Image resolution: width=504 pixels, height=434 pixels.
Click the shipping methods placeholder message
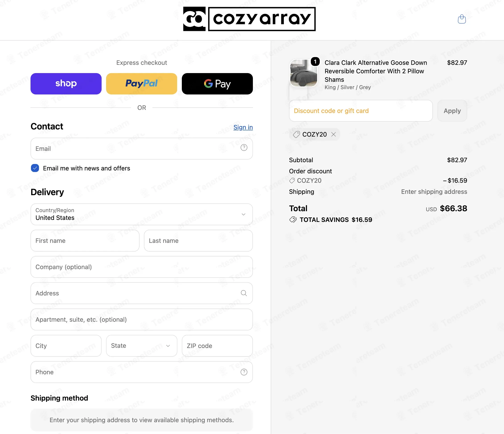141,420
